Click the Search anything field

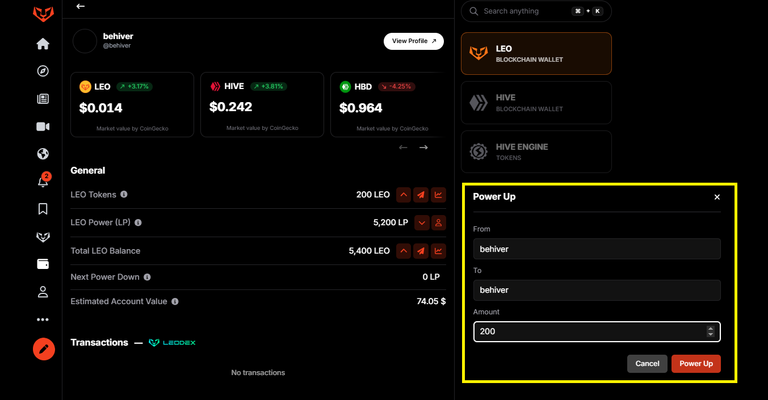tap(536, 11)
